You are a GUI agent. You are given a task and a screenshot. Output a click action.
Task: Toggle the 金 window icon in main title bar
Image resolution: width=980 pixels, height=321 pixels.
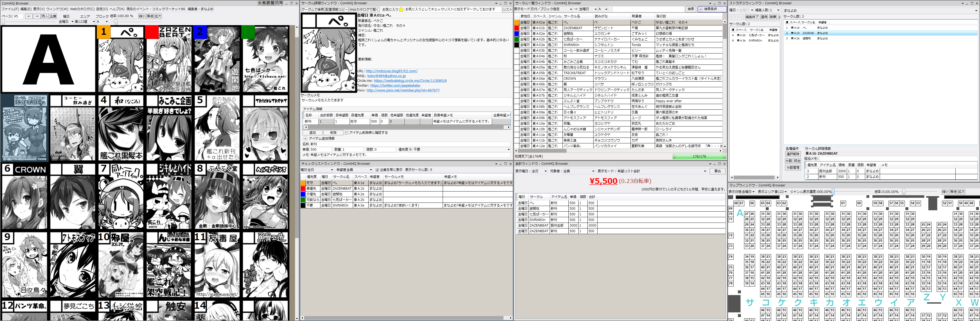tap(260, 3)
